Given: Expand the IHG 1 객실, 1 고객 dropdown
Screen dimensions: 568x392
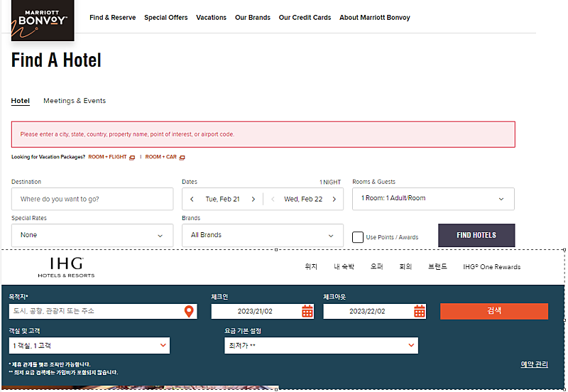Looking at the screenshot, I should pos(89,346).
